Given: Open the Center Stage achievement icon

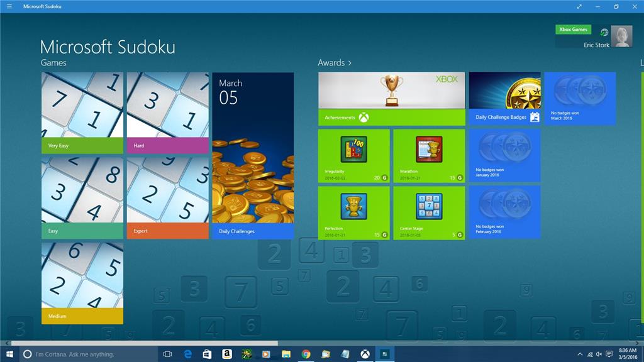Looking at the screenshot, I should (x=429, y=206).
